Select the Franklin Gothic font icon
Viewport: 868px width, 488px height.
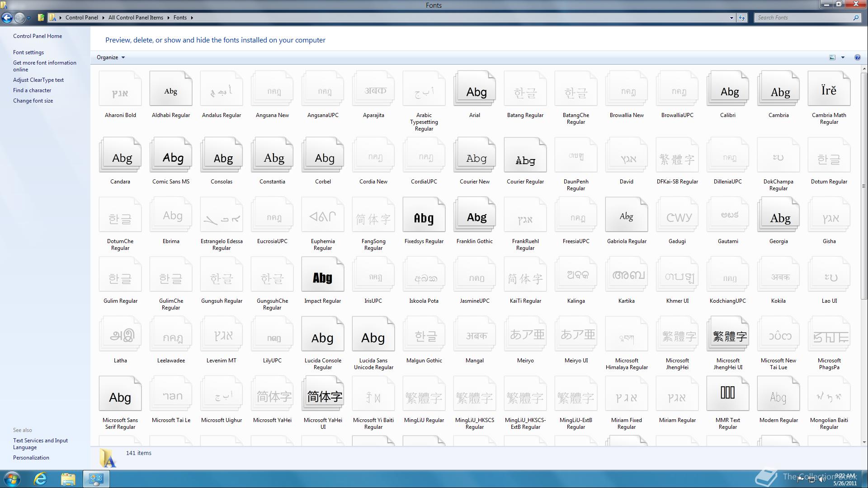point(475,215)
